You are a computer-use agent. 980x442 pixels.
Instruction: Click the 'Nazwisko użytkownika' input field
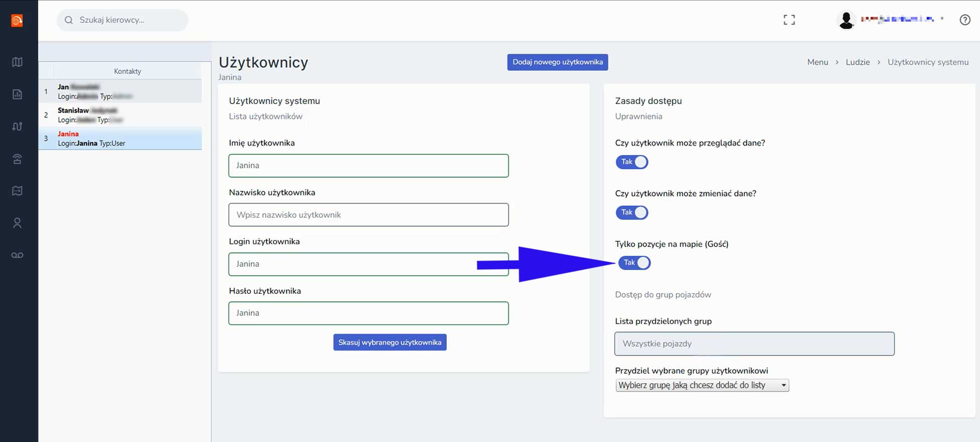coord(368,215)
